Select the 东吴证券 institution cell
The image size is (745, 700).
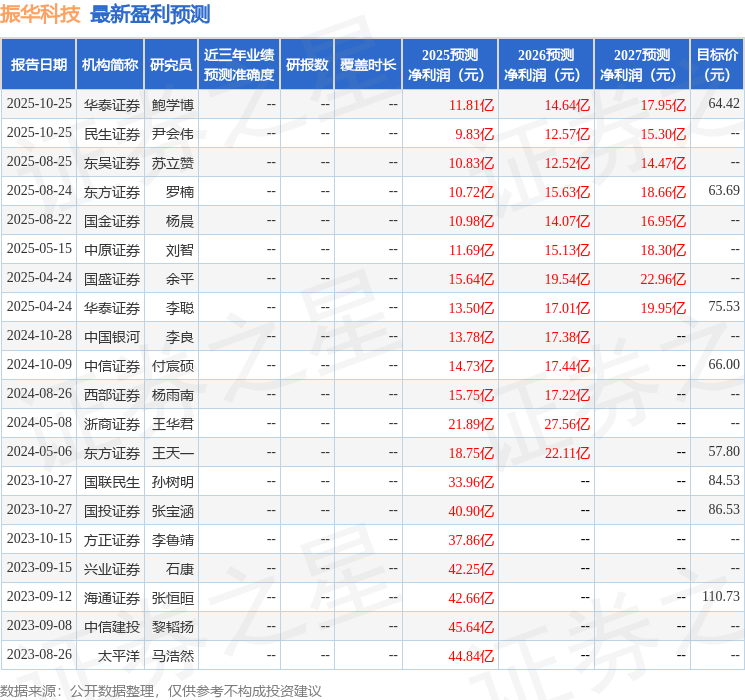[112, 163]
